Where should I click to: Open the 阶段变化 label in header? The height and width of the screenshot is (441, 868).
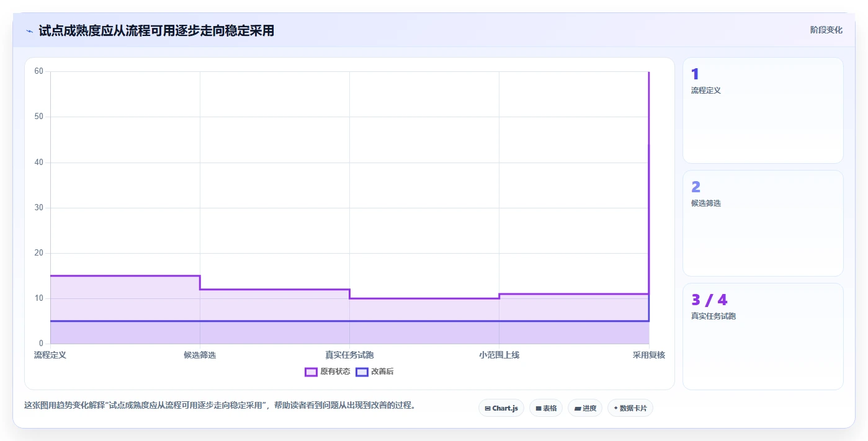point(826,30)
